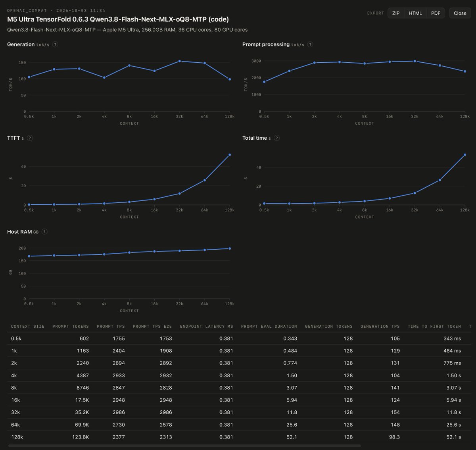Close the benchmark report
The height and width of the screenshot is (450, 476).
pyautogui.click(x=460, y=13)
